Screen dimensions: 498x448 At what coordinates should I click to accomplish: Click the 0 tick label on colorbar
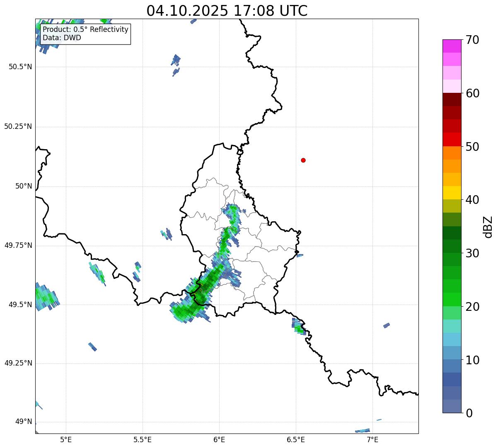469,414
